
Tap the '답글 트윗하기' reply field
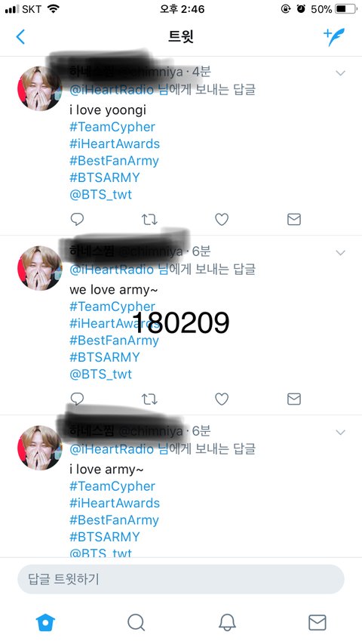[180, 579]
